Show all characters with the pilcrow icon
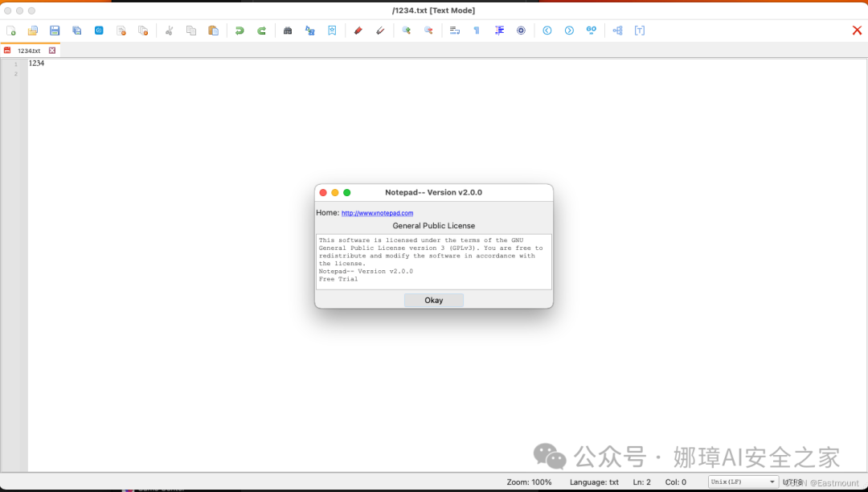Screen dimensions: 868x492 pos(477,31)
